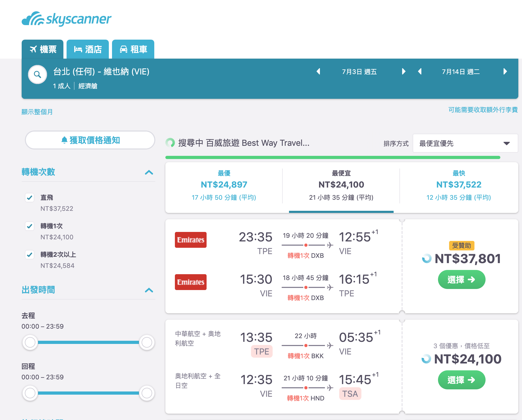Click the green search progress bar

point(333,157)
